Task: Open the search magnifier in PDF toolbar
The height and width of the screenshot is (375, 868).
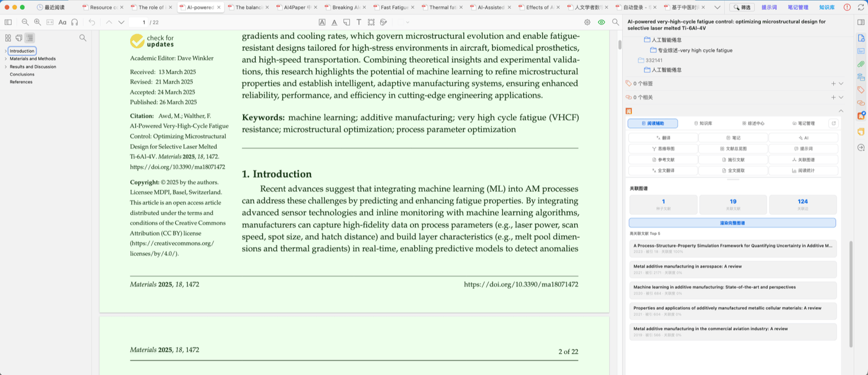Action: [x=615, y=22]
